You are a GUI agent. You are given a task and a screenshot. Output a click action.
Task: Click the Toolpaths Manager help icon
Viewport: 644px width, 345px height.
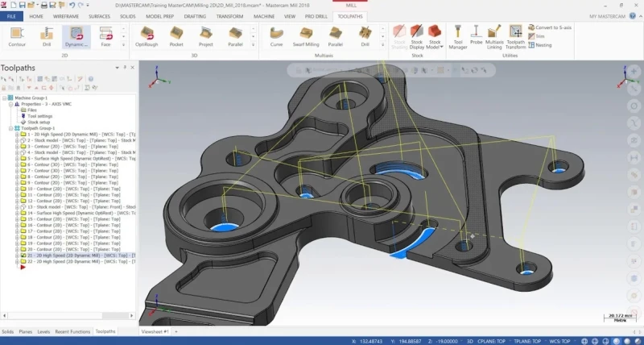point(91,79)
